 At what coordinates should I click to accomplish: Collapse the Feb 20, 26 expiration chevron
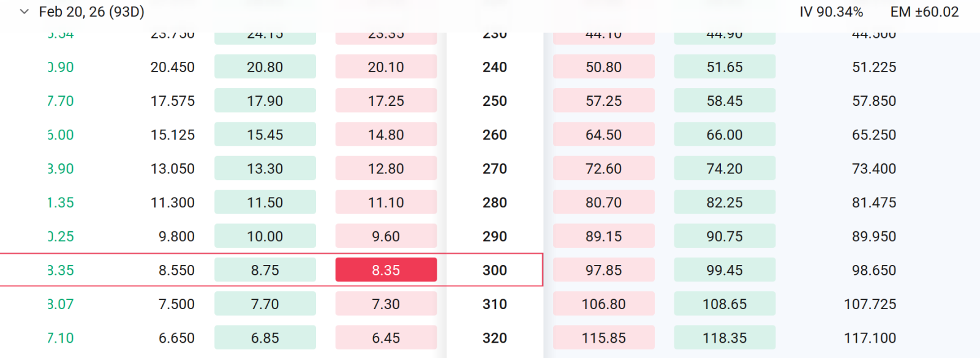(24, 12)
